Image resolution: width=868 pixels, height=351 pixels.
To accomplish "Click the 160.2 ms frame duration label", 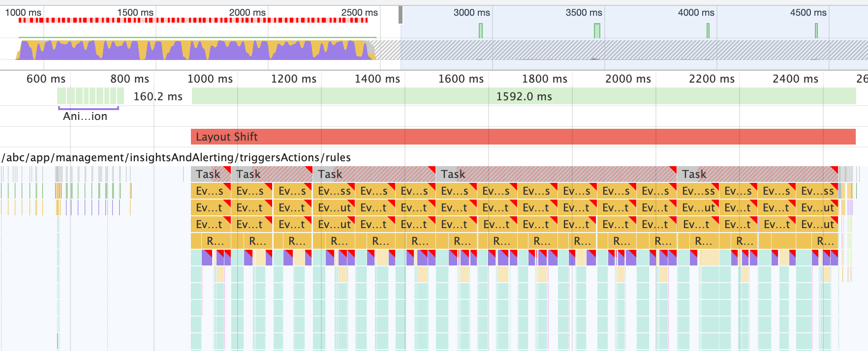I will tap(158, 96).
